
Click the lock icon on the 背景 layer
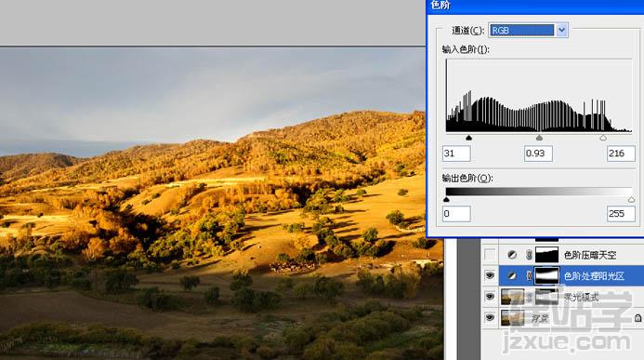point(637,317)
